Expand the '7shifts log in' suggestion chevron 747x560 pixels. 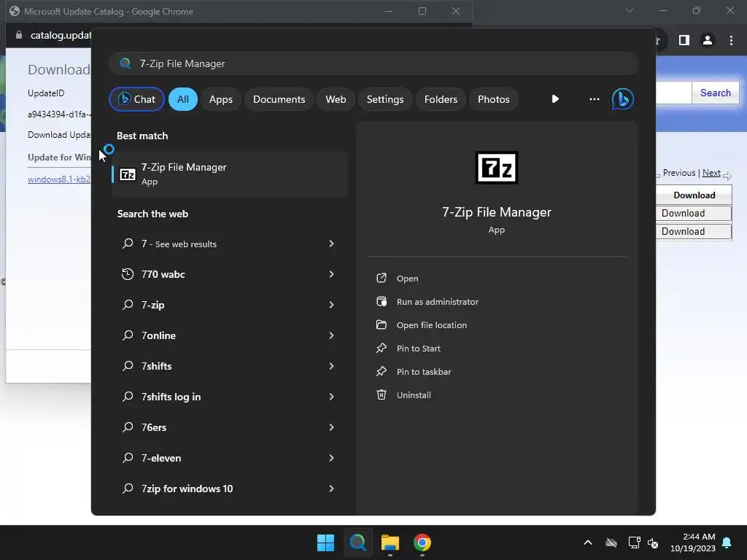[x=332, y=397]
